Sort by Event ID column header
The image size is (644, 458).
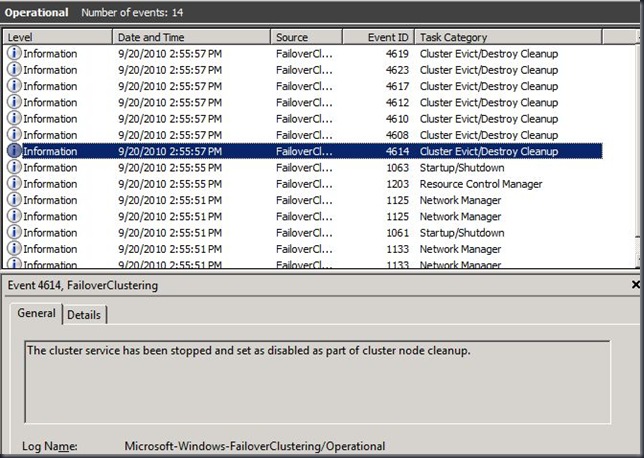click(378, 37)
